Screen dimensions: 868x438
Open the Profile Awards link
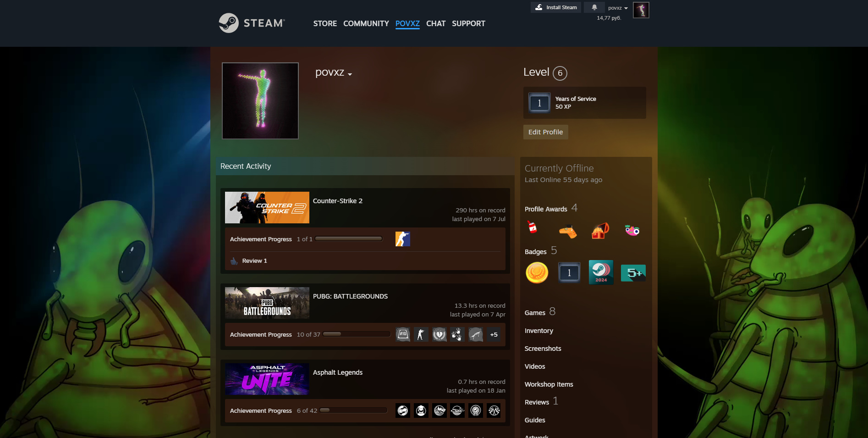pos(551,209)
